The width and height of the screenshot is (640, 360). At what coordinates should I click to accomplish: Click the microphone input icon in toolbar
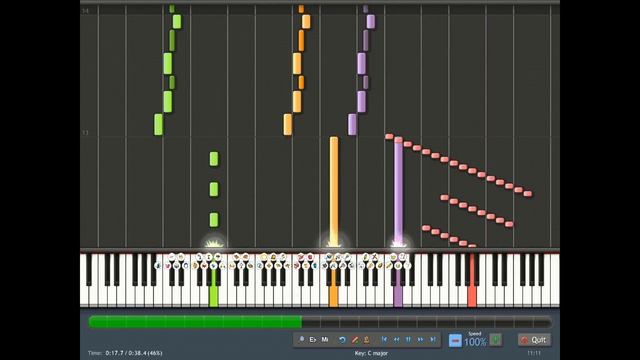(x=302, y=340)
